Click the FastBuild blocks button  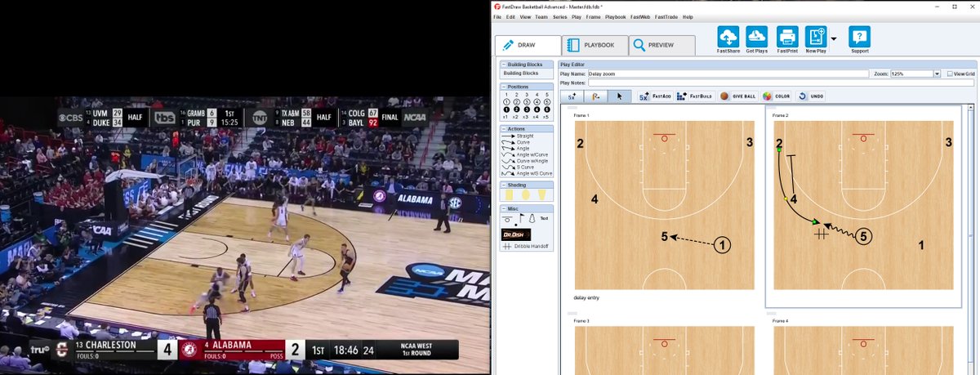pyautogui.click(x=694, y=96)
